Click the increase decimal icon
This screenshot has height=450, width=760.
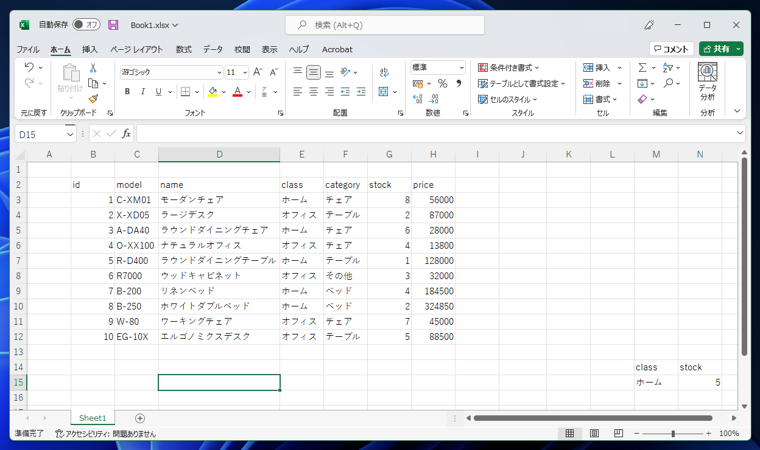point(417,99)
